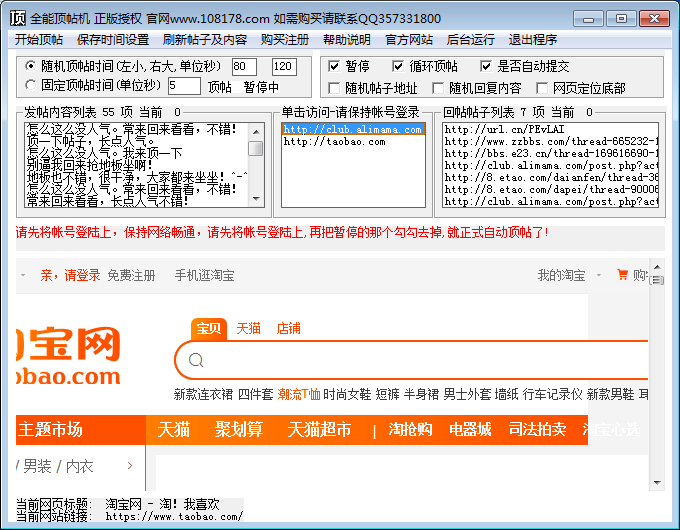This screenshot has height=530, width=680.
Task: Click the post content list down arrow
Action: (256, 199)
